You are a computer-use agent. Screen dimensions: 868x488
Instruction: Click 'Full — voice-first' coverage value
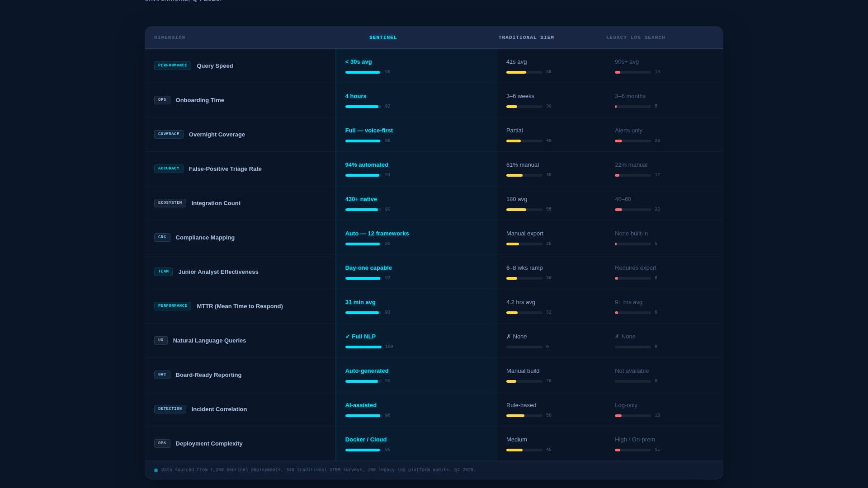point(369,131)
